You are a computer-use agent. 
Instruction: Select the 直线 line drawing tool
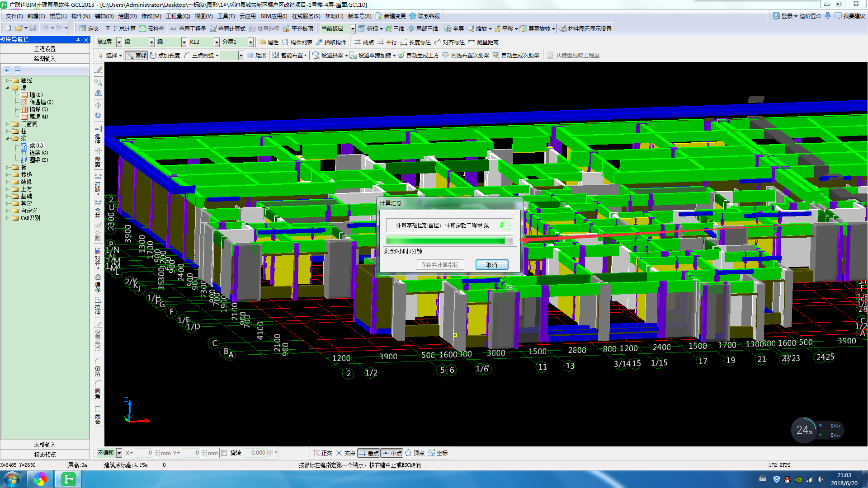coord(137,55)
